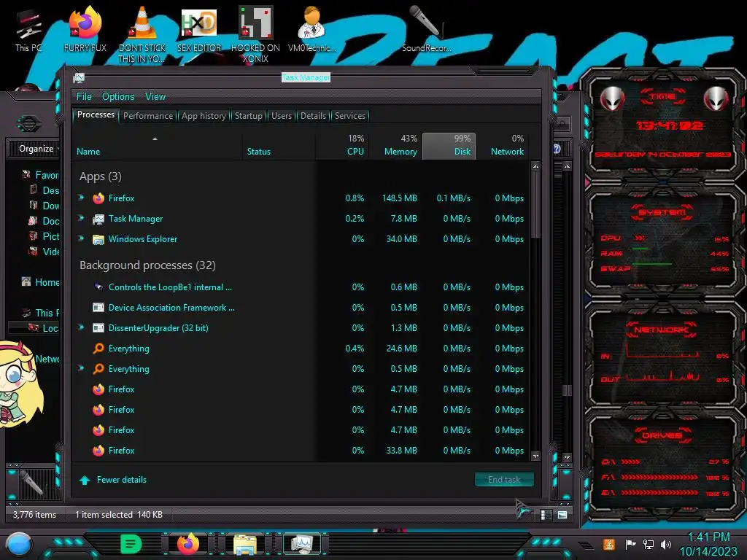Switch to the Users tab
Image resolution: width=747 pixels, height=560 pixels.
pos(282,116)
